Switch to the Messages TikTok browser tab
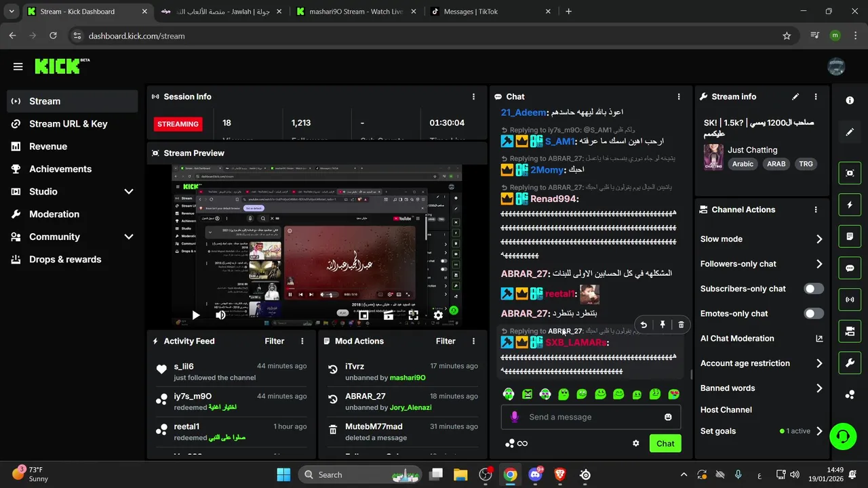 coord(488,12)
